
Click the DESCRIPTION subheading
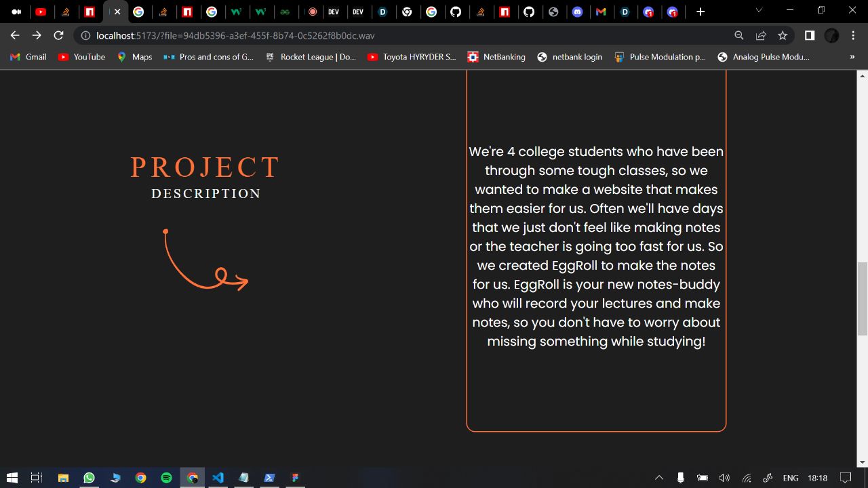206,194
